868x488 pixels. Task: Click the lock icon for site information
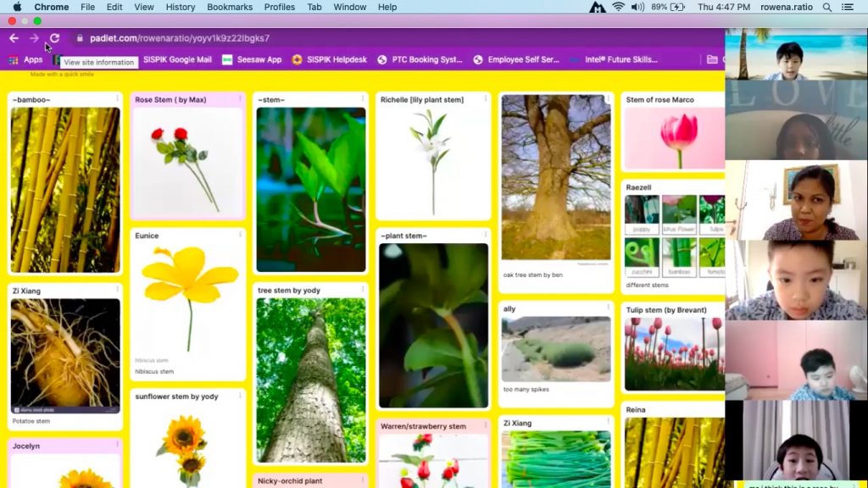coord(80,38)
